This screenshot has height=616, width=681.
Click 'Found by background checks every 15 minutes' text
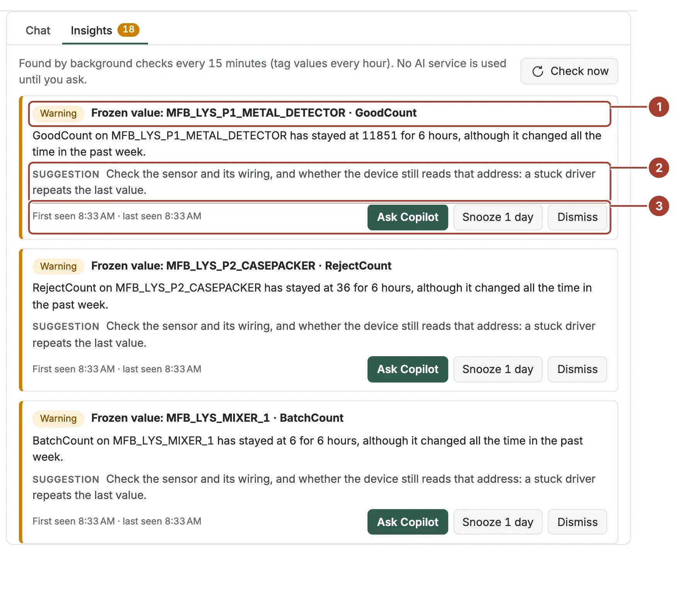[143, 63]
